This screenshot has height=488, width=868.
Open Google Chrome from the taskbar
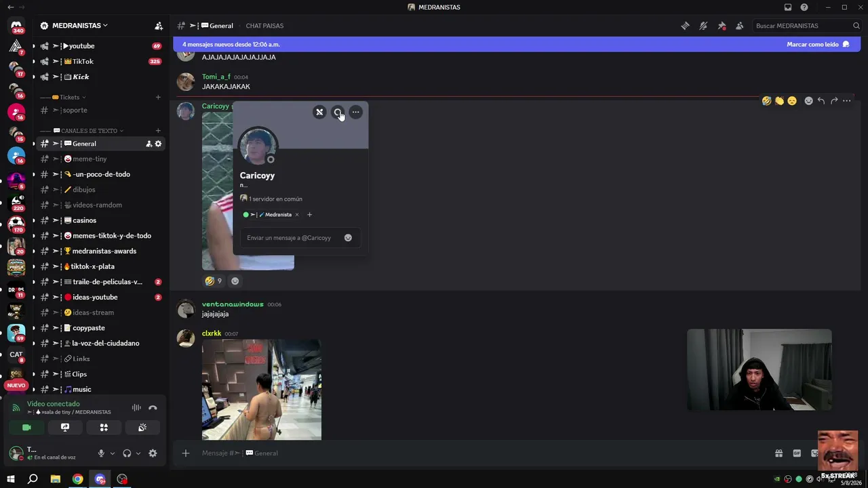pyautogui.click(x=78, y=479)
